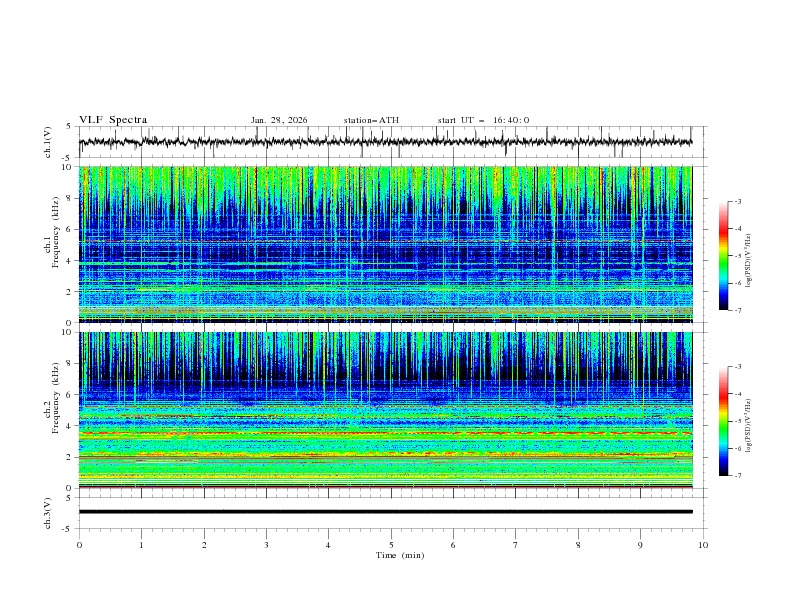Click the 2 kHz tick on ch.1 frequency axis
792x612 pixels.
pyautogui.click(x=71, y=292)
